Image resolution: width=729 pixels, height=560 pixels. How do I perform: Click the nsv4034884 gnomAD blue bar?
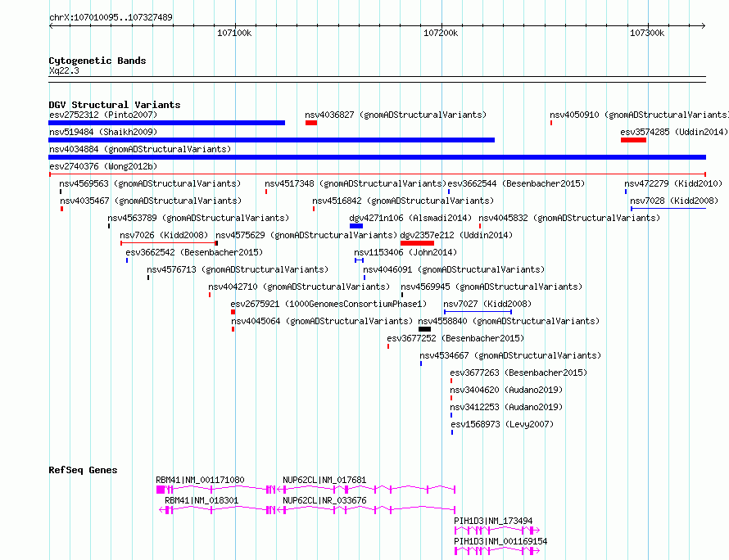click(x=377, y=157)
